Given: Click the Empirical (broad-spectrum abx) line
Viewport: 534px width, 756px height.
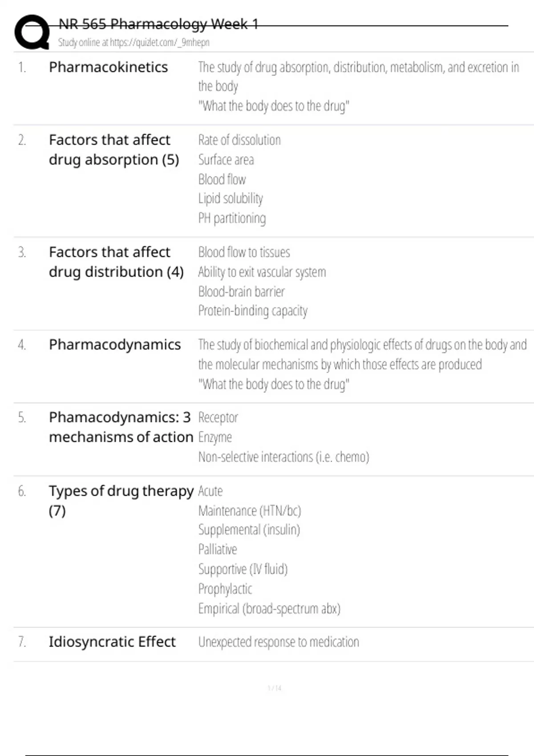Looking at the screenshot, I should pos(269,609).
